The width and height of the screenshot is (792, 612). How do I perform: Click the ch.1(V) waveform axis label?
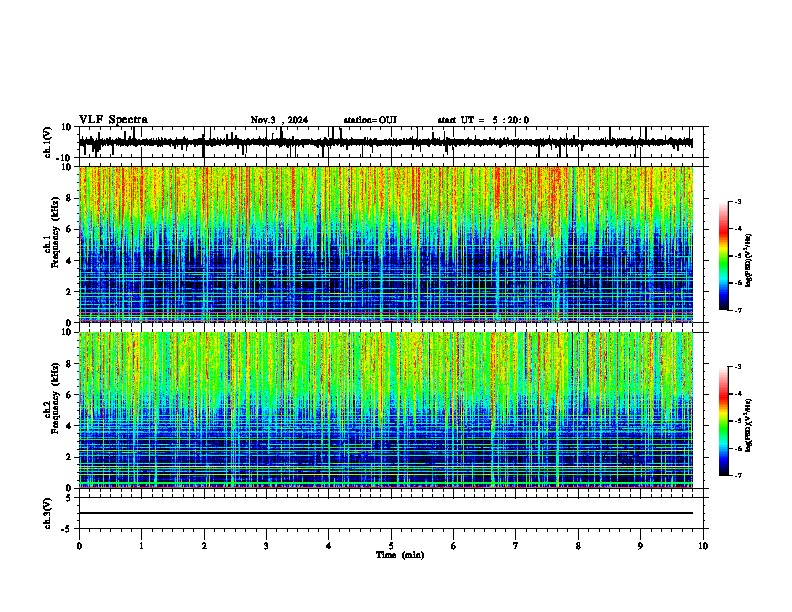point(48,142)
